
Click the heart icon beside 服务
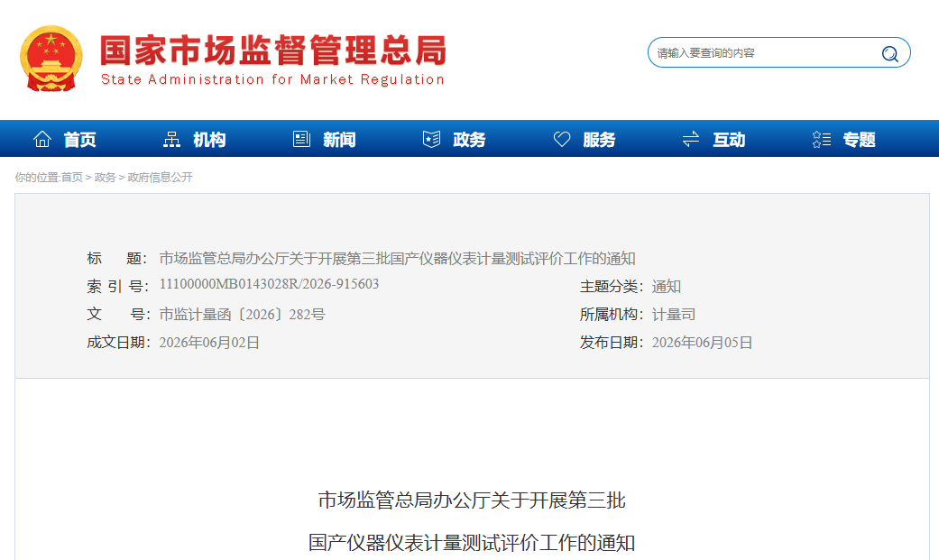[562, 140]
